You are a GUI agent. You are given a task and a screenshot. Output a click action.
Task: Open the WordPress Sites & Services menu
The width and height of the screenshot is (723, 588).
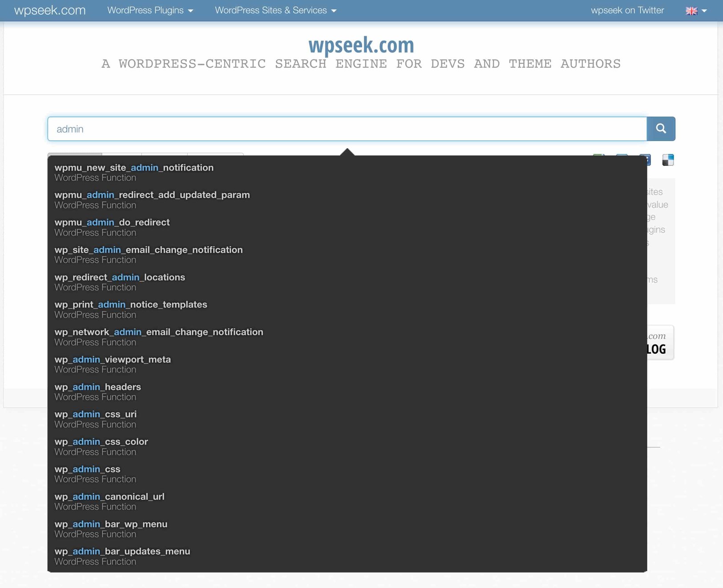point(271,10)
